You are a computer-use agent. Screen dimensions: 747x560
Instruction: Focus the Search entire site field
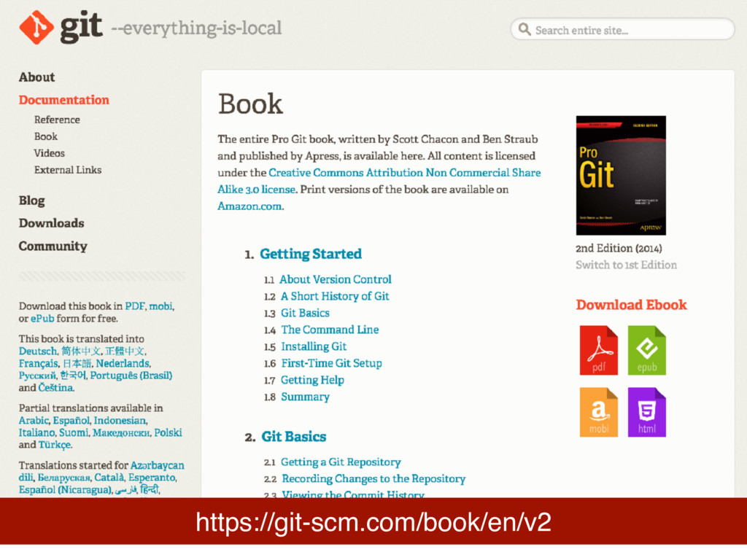[622, 29]
